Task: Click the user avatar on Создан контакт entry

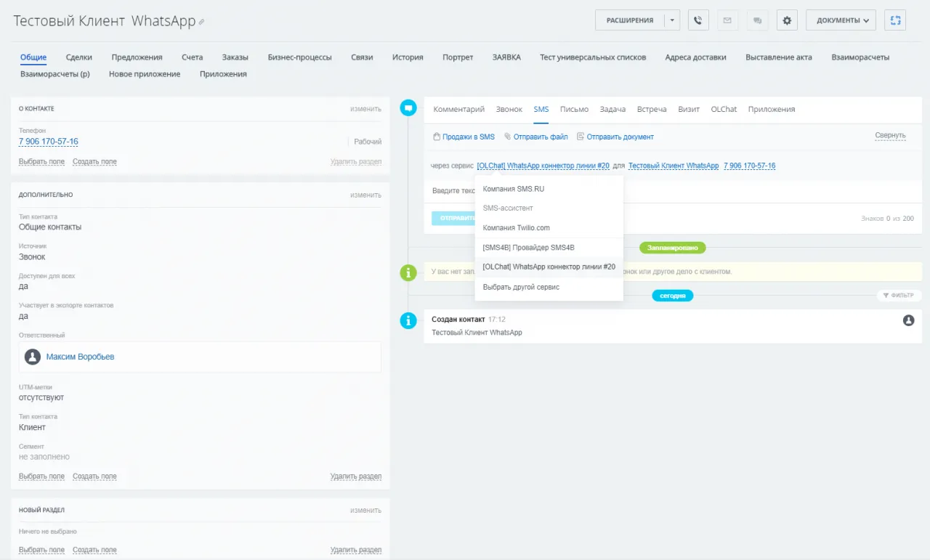Action: pyautogui.click(x=908, y=320)
